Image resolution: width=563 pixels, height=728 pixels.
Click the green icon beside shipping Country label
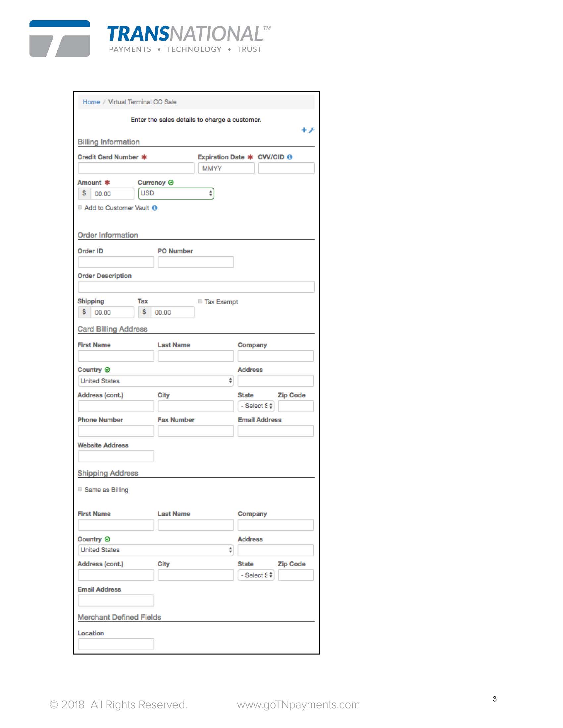pos(107,539)
